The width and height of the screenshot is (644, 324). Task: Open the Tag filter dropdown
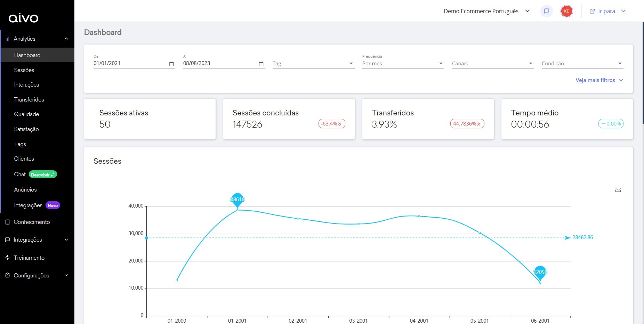pos(313,64)
